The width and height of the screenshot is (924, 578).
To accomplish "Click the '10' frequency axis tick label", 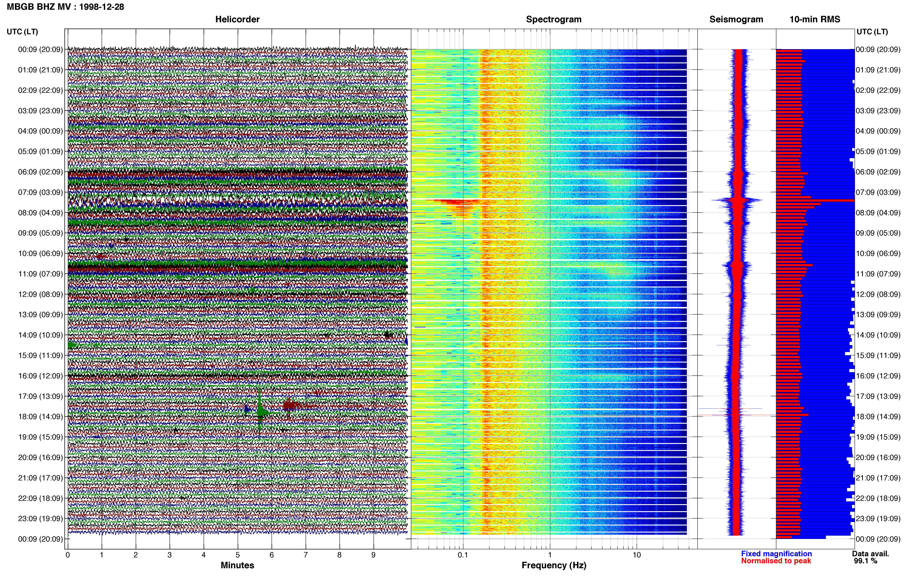I will tap(637, 555).
